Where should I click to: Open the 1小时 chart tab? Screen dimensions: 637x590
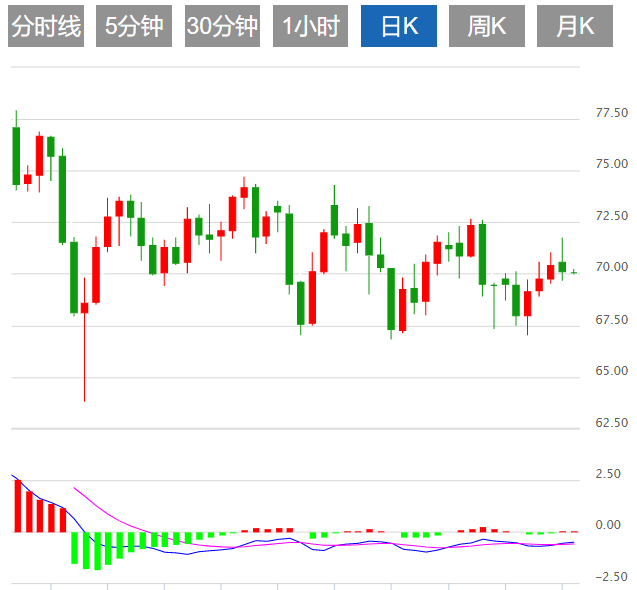tap(310, 26)
